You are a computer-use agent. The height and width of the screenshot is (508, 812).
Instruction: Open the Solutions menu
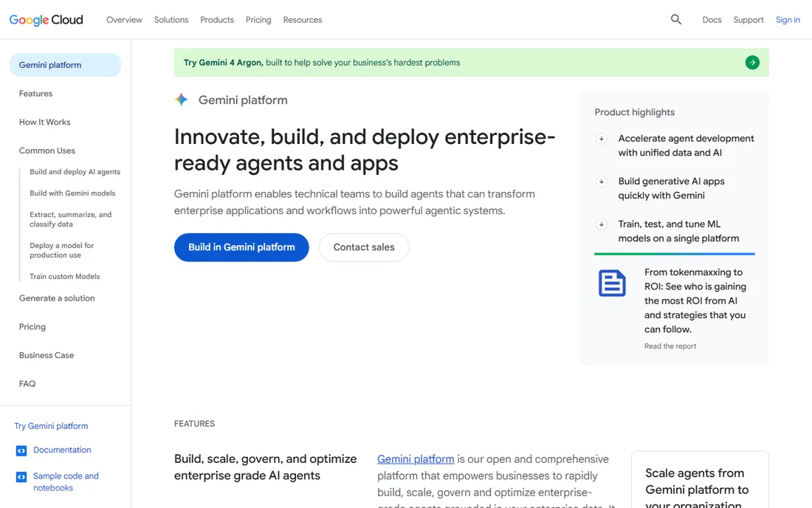coord(171,20)
